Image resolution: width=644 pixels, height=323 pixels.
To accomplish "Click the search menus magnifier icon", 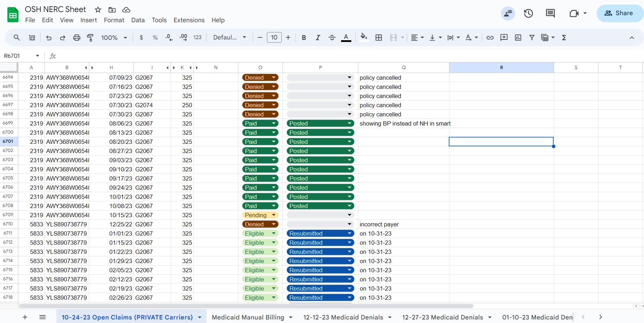I will tap(17, 37).
